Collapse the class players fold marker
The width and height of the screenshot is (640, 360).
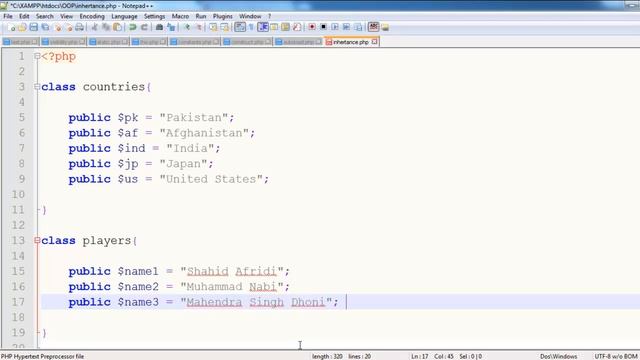pyautogui.click(x=37, y=240)
